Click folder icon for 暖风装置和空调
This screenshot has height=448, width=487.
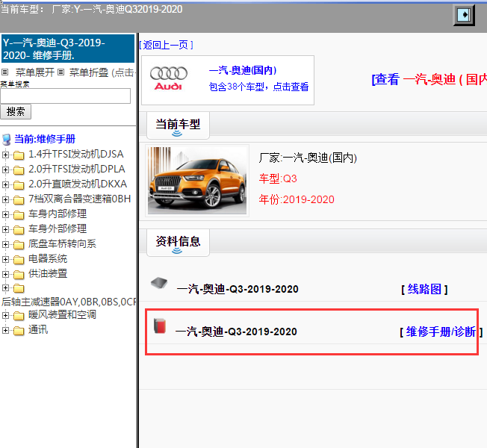tap(19, 315)
